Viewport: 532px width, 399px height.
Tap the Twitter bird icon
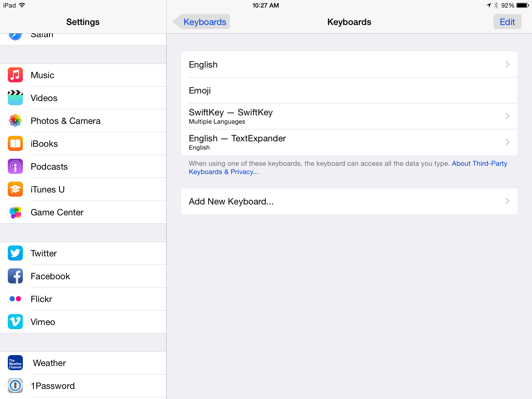click(15, 253)
